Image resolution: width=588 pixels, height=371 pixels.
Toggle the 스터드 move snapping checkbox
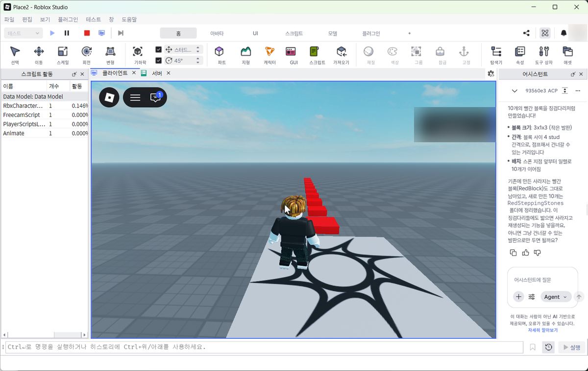pyautogui.click(x=158, y=49)
